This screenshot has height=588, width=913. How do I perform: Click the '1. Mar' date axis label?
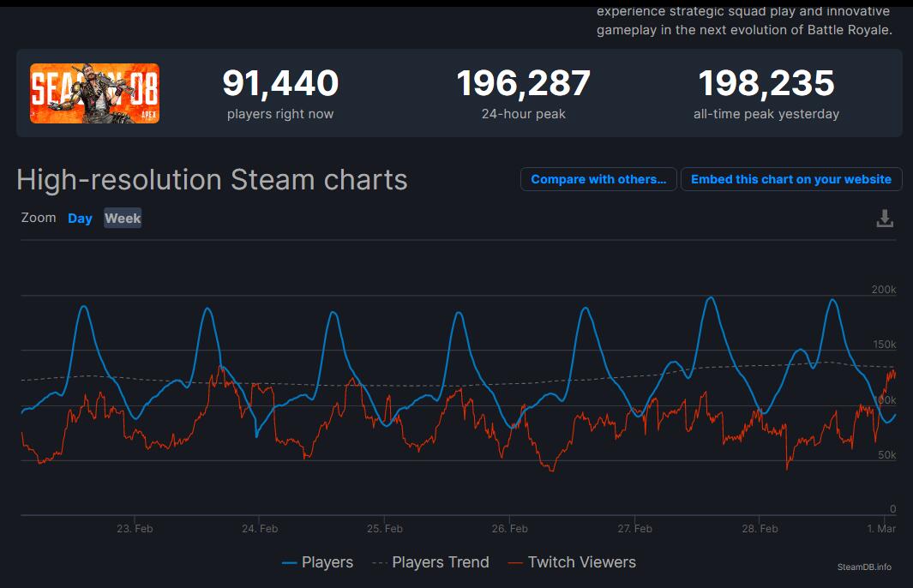[880, 529]
